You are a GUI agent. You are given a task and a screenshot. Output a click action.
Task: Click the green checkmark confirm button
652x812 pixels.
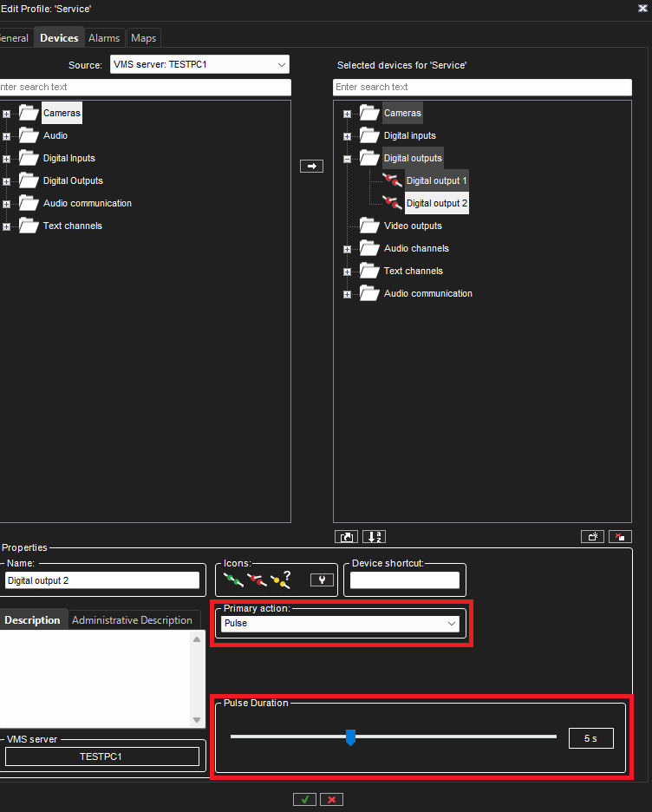tap(304, 799)
